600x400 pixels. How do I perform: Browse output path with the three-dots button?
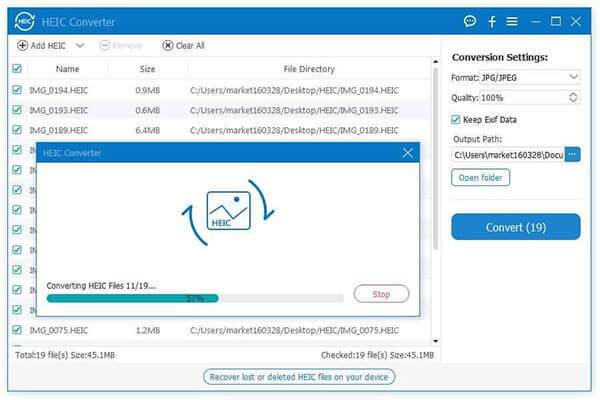click(572, 155)
